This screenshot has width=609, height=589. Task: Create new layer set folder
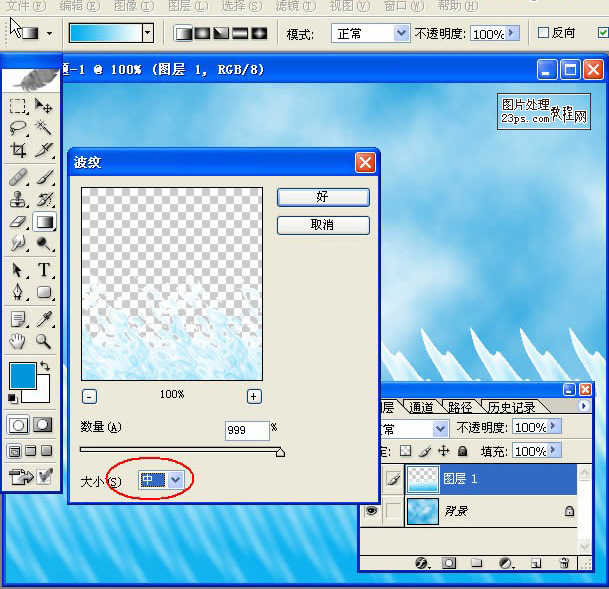click(x=476, y=563)
